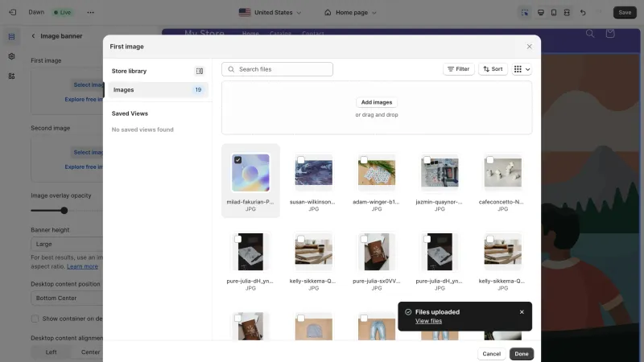
Task: Toggle the inspector selection icon in top bar
Action: click(x=525, y=12)
